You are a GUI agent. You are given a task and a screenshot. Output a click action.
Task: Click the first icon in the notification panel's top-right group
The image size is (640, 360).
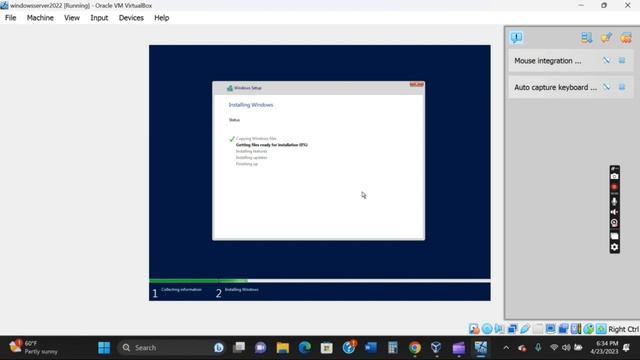(x=586, y=38)
